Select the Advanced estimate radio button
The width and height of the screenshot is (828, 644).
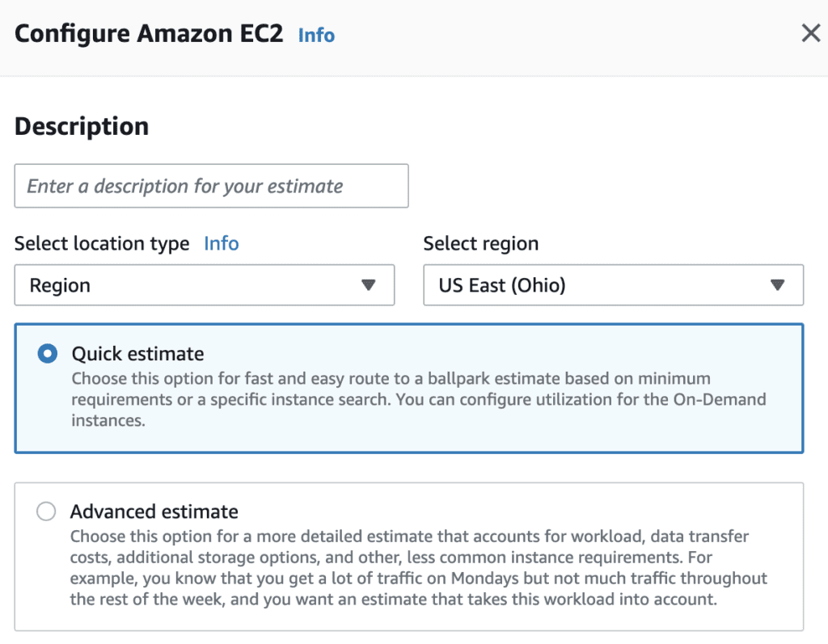tap(46, 511)
